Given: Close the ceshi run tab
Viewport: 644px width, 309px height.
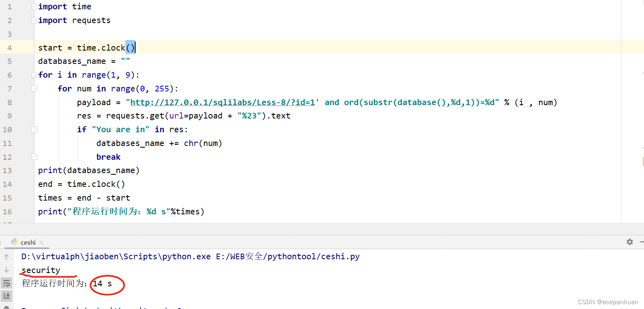Looking at the screenshot, I should 42,243.
